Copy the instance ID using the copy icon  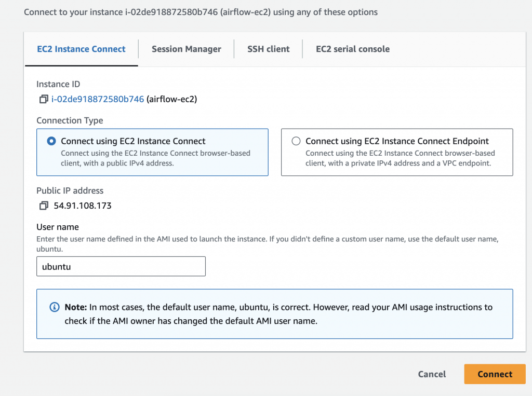44,99
